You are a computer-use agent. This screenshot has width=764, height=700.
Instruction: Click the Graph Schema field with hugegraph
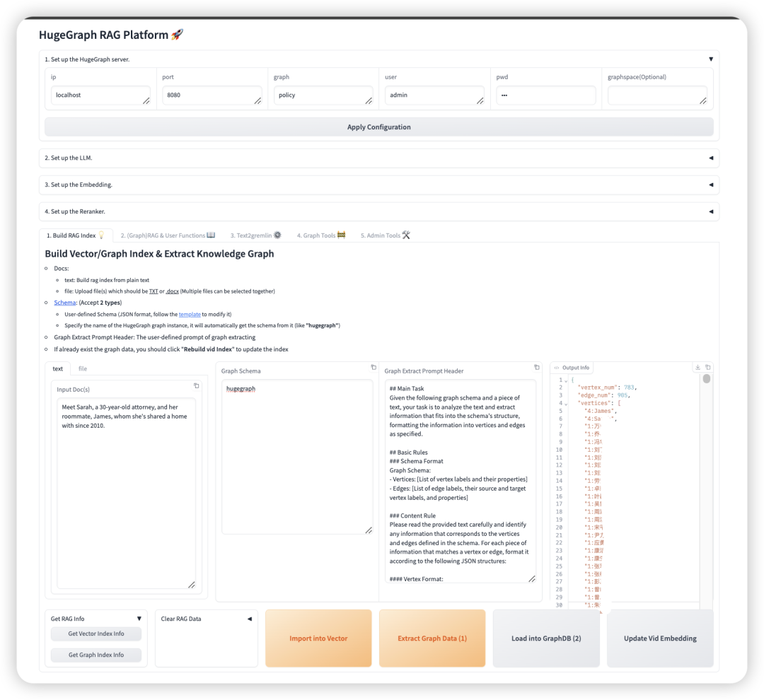point(297,457)
